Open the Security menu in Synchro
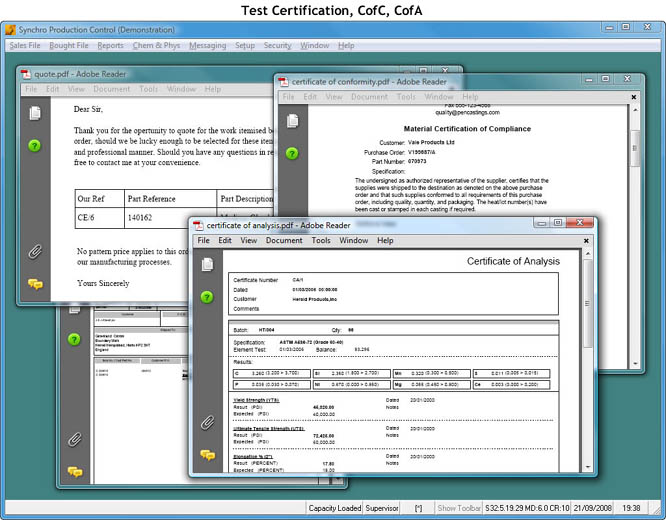666x520 pixels. 277,45
